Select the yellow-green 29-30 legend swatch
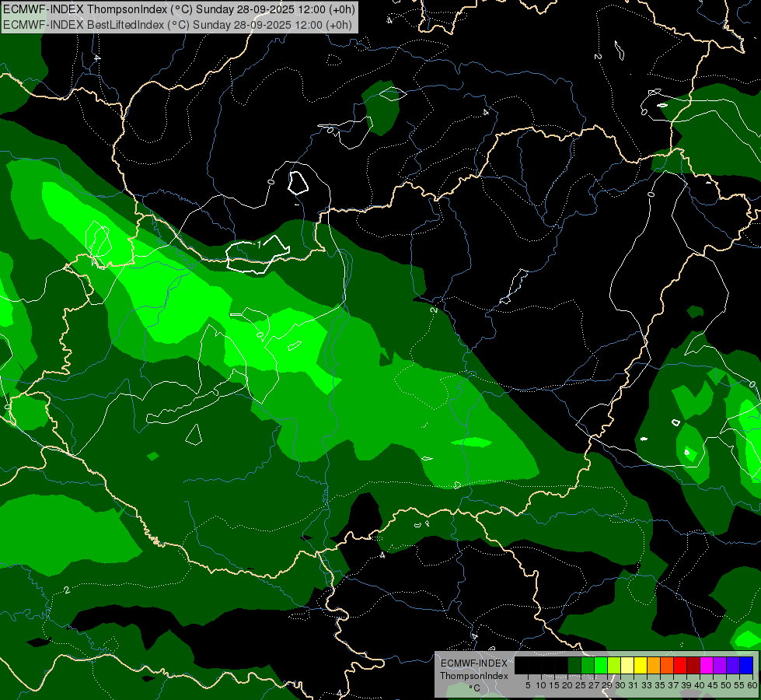This screenshot has height=700, width=761. (614, 665)
